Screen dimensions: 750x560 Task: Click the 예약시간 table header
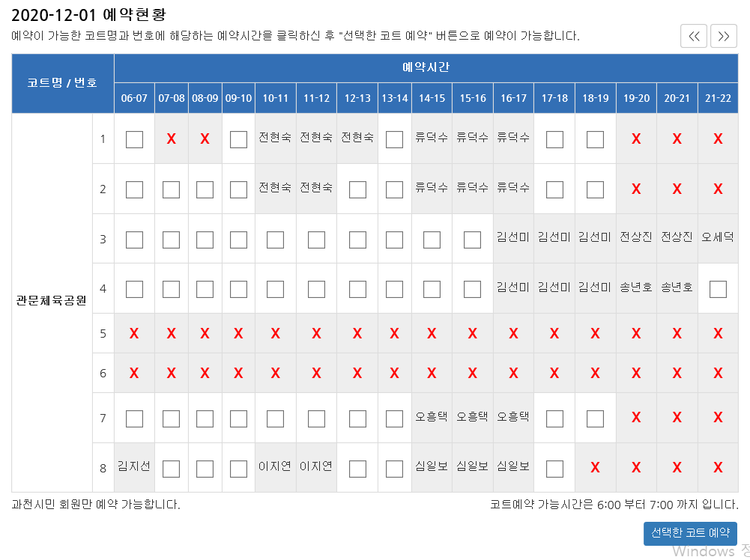click(x=426, y=67)
